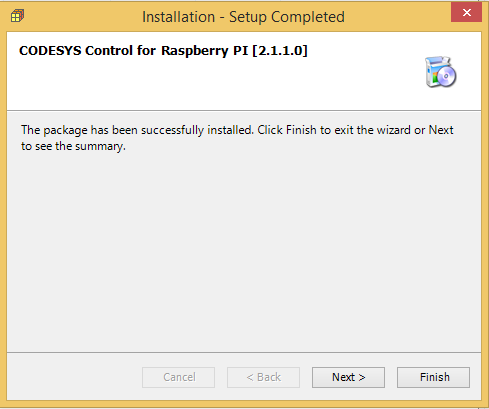Close the Installation dialog with the red X
The image size is (489, 409).
466,13
